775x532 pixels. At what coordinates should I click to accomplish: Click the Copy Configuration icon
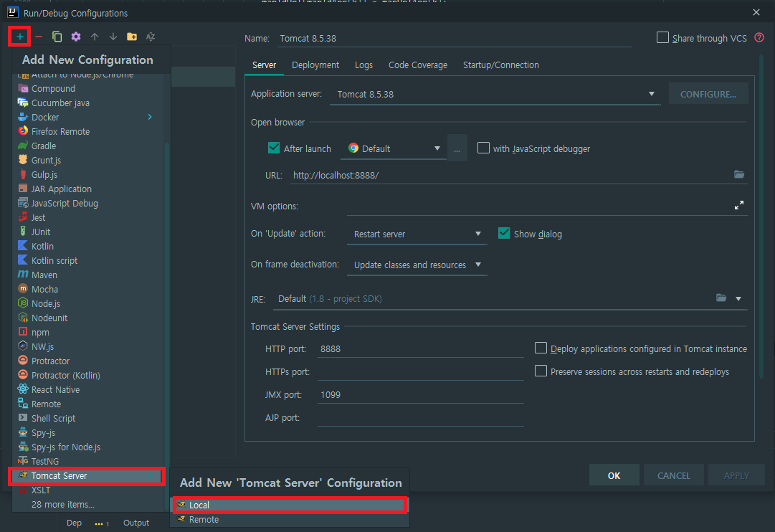pos(57,37)
